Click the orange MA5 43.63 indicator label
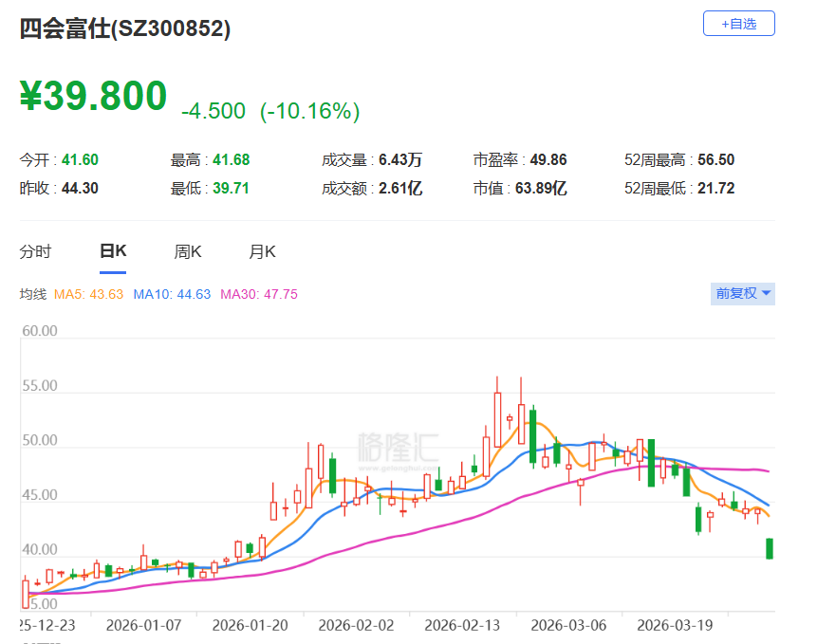817x644 pixels. click(x=89, y=295)
